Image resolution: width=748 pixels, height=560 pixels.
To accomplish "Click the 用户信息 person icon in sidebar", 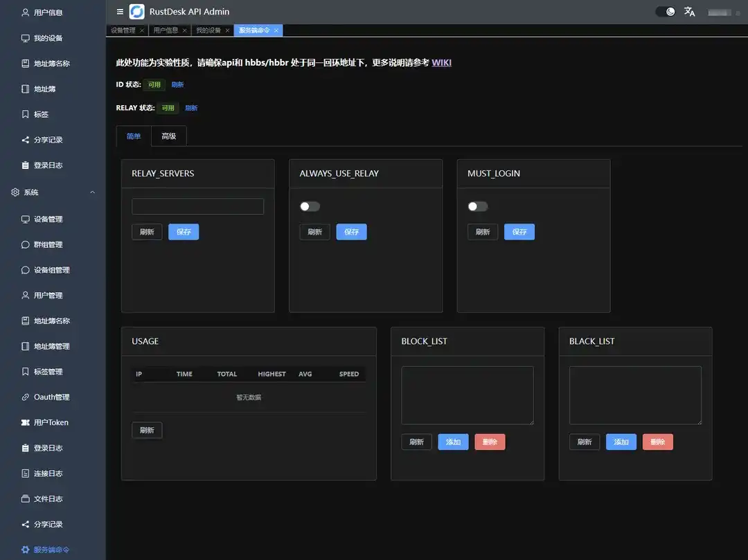I will point(26,12).
